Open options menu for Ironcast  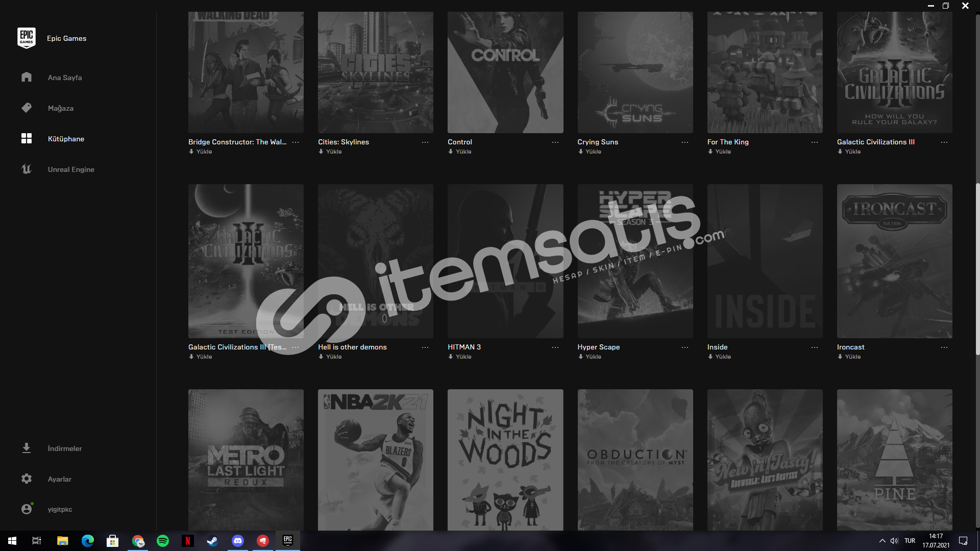pyautogui.click(x=944, y=347)
